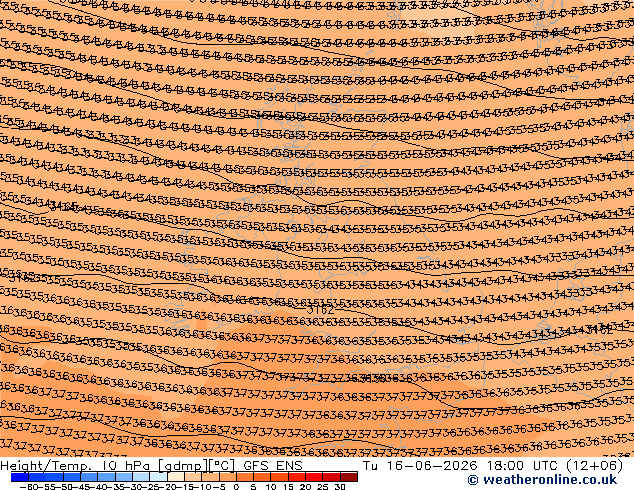Select the GFS ENS model label

pos(273,466)
